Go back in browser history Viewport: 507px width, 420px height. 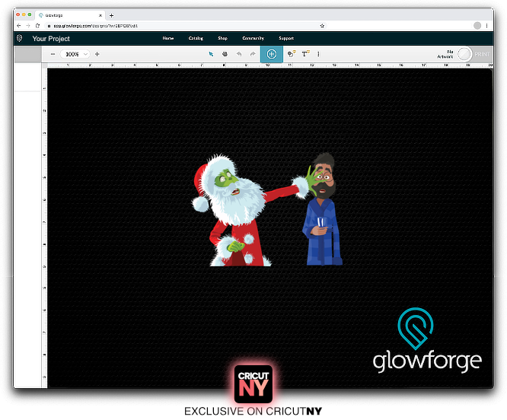tap(19, 26)
